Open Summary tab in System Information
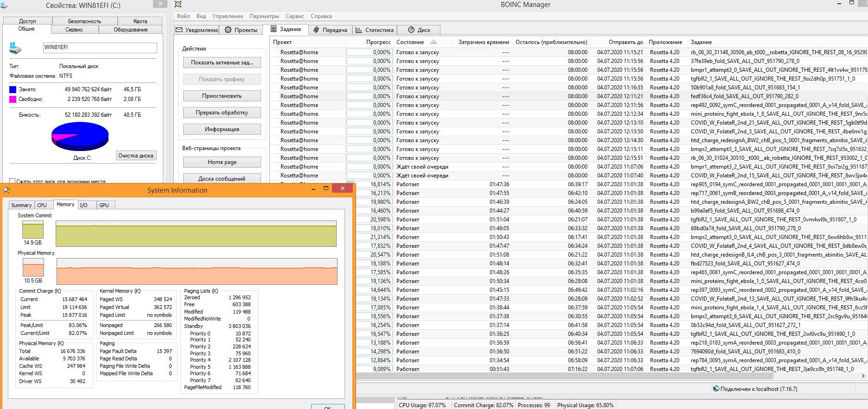Screen dimensions: 868x409 tap(21, 205)
